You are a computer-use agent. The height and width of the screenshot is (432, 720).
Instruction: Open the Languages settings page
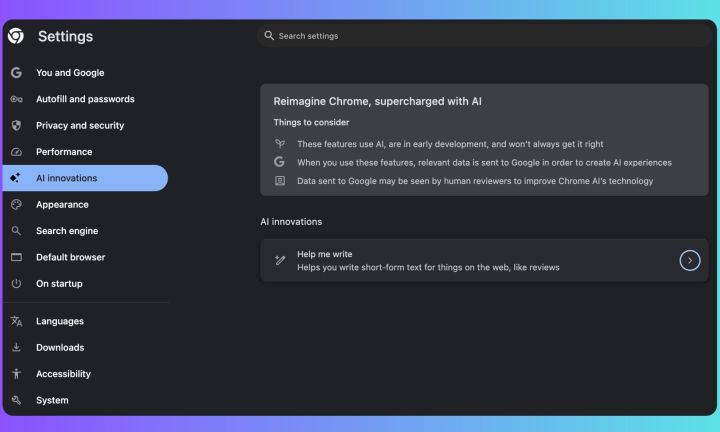(x=60, y=321)
